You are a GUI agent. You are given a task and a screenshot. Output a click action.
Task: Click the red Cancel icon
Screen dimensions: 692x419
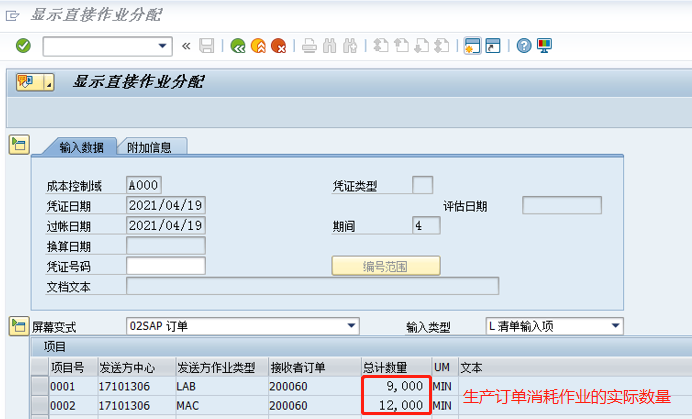point(278,45)
